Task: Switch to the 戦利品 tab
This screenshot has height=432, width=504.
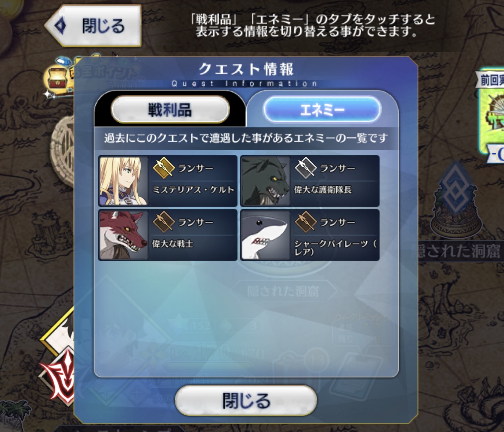Action: (x=170, y=109)
